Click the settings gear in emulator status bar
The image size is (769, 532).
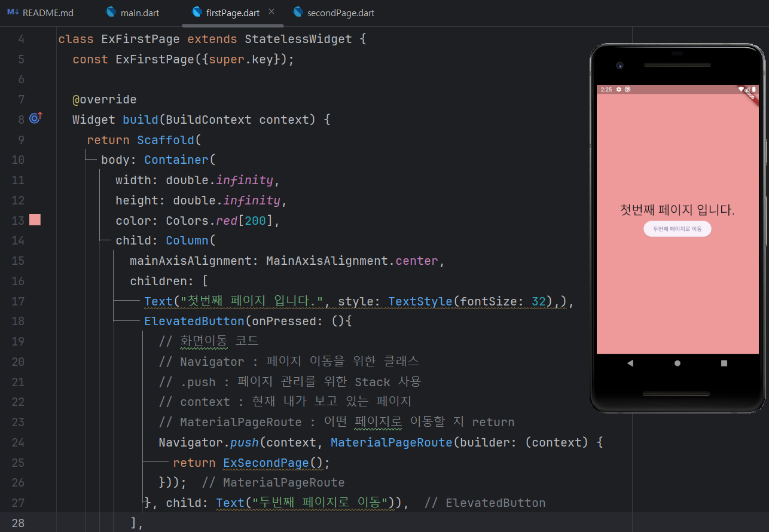(619, 90)
